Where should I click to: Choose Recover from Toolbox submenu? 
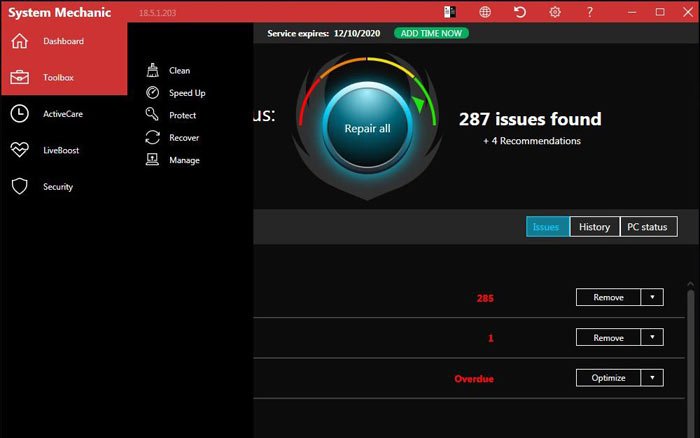pos(184,138)
